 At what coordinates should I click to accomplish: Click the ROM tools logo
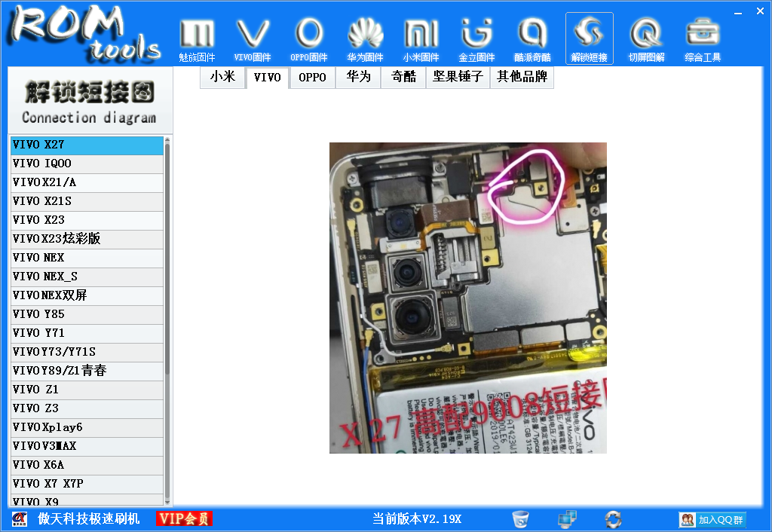click(x=84, y=35)
